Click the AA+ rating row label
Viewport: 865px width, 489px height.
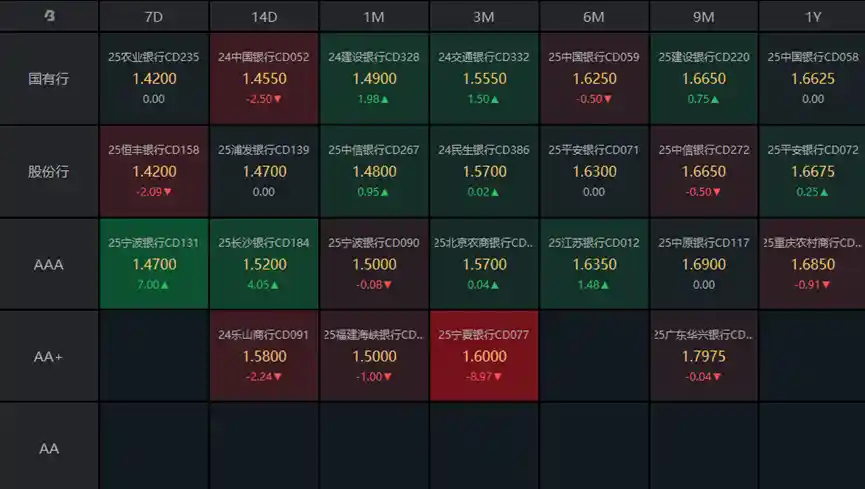click(49, 357)
